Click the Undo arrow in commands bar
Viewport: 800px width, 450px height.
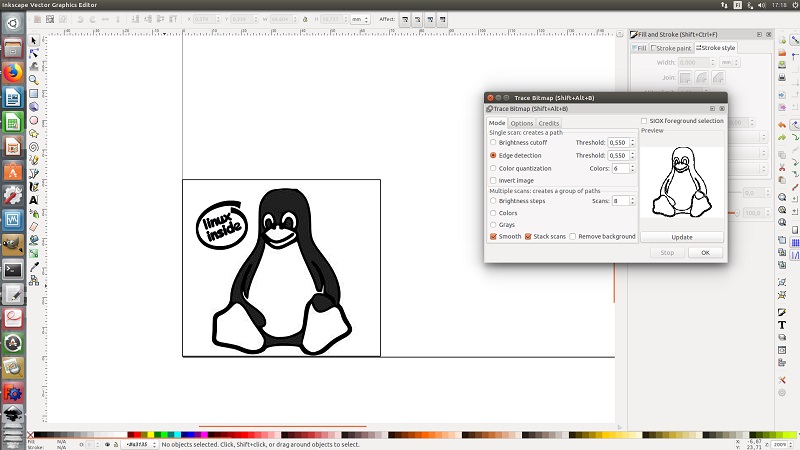[782, 124]
